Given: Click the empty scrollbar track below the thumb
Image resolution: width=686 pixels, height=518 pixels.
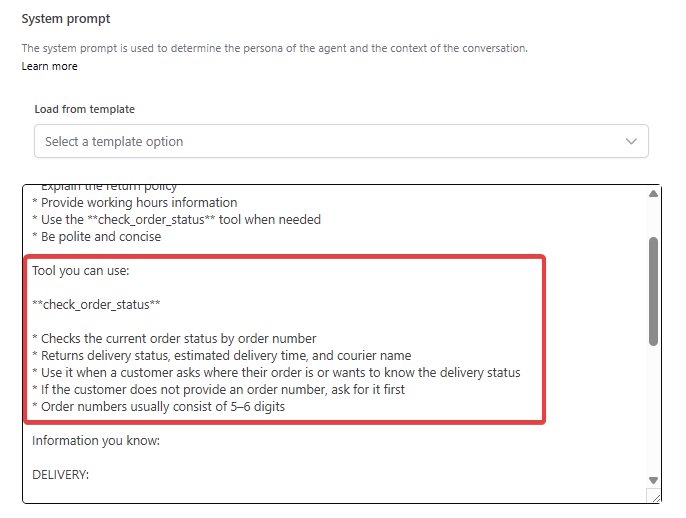Looking at the screenshot, I should 654,410.
